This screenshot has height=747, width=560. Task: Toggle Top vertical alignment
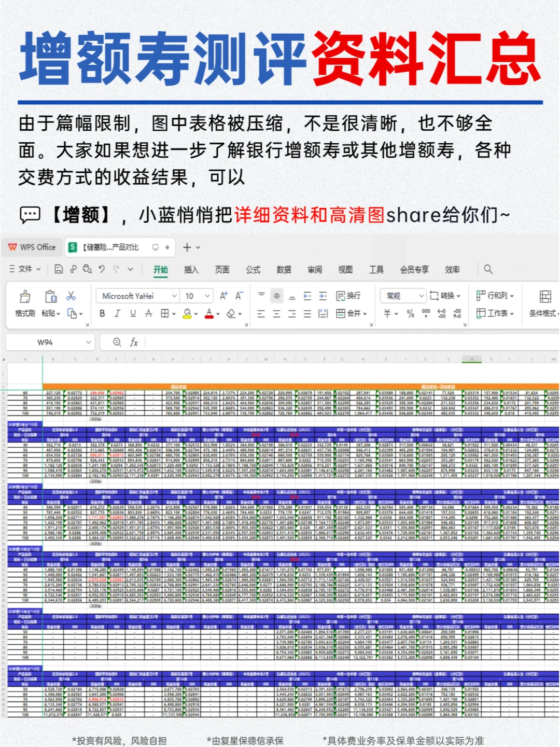(261, 295)
